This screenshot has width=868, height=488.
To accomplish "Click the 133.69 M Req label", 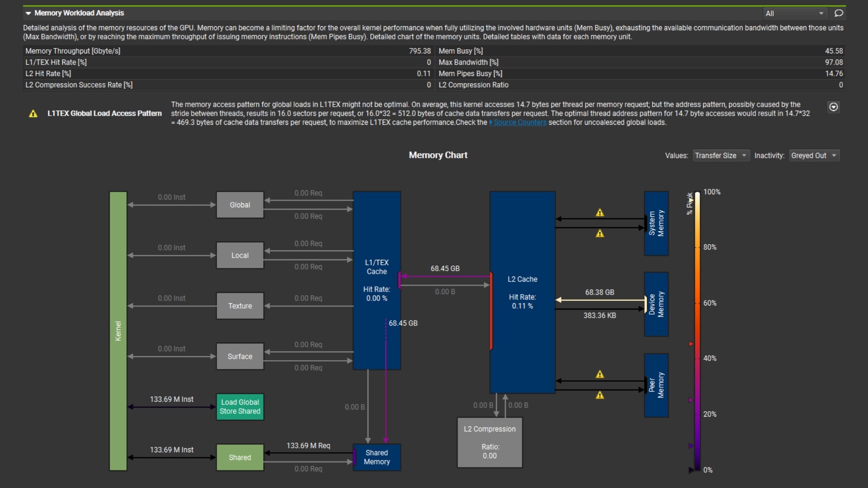I will click(308, 446).
